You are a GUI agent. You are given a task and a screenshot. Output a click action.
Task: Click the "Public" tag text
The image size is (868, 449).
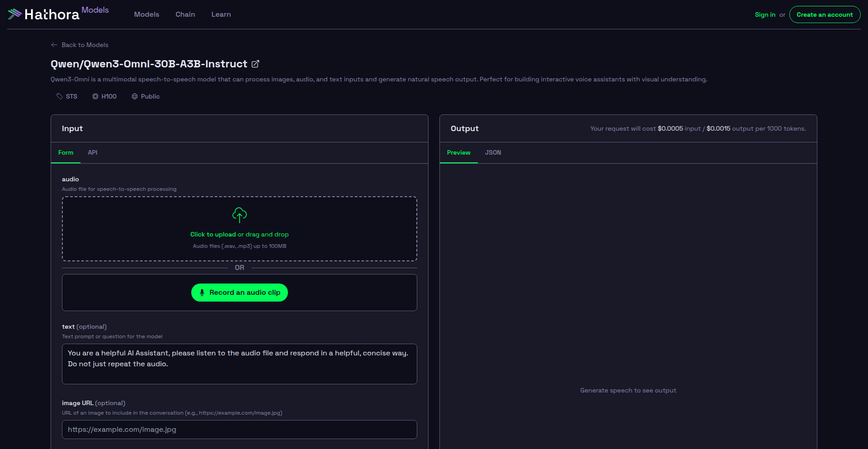pos(150,97)
